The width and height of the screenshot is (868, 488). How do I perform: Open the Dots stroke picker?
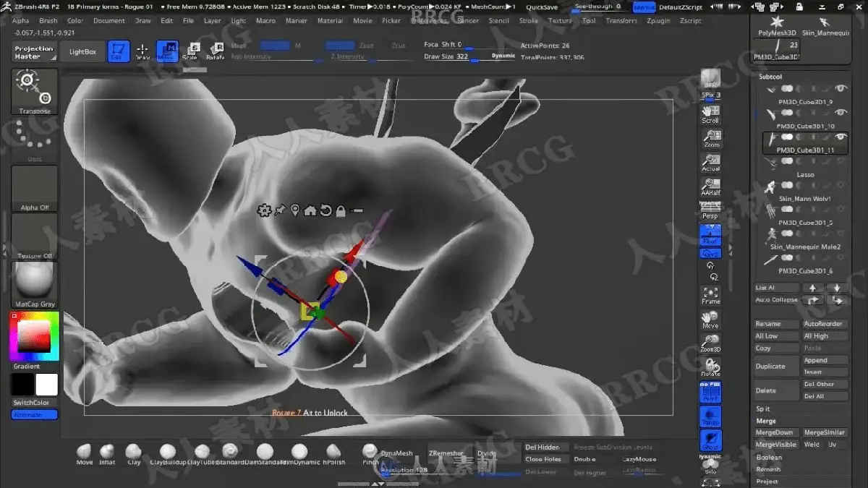(x=35, y=140)
